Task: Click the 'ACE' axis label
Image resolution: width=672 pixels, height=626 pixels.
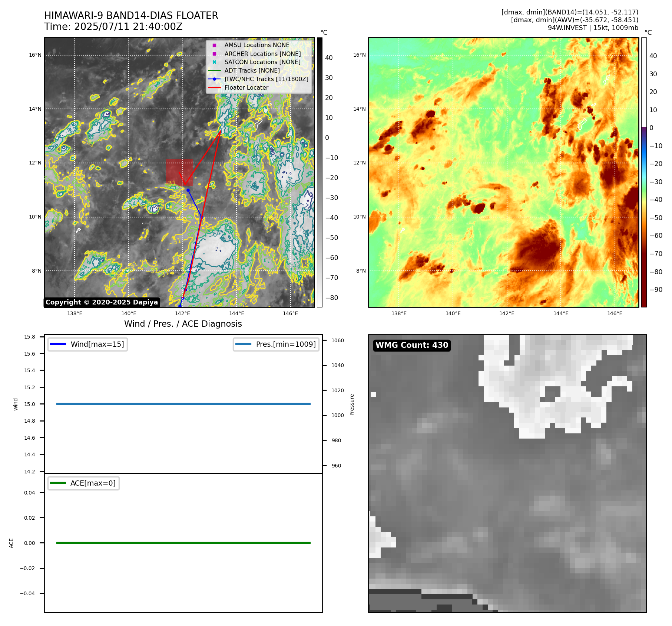Action: (x=11, y=543)
